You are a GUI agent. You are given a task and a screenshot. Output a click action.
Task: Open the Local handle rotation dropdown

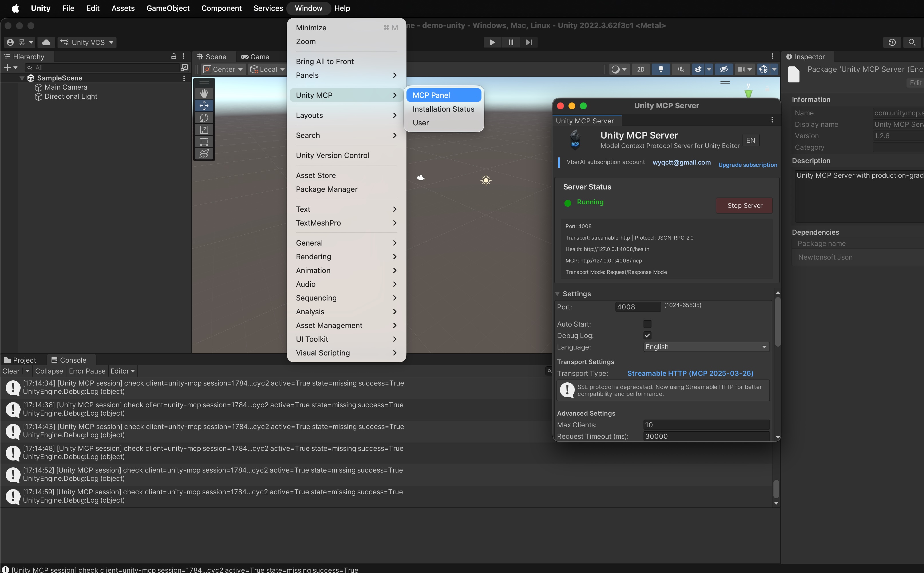[x=267, y=69]
